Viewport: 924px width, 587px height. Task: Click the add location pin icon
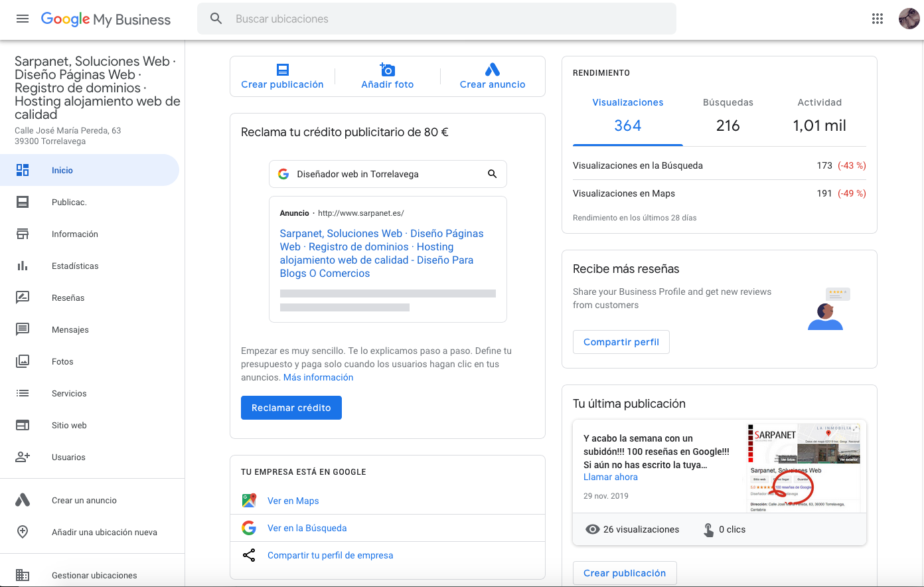pos(23,532)
